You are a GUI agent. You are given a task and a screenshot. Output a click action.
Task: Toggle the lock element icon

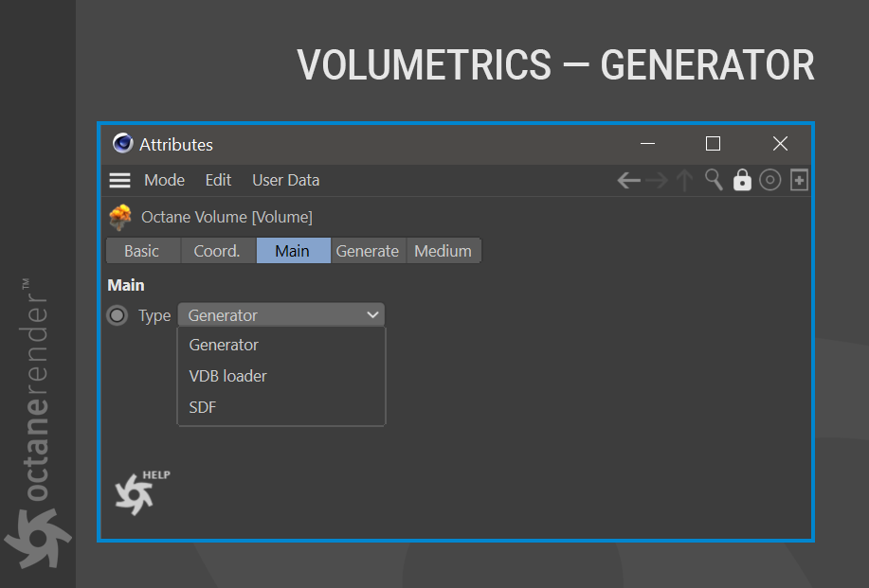(x=742, y=180)
